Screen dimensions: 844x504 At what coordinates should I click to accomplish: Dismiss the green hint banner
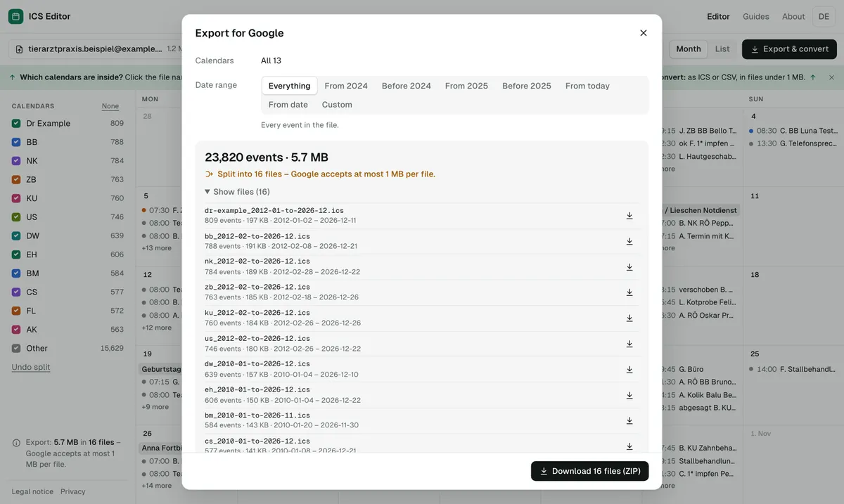point(831,77)
